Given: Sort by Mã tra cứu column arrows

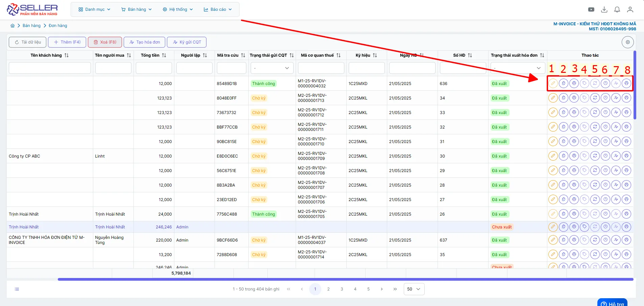Looking at the screenshot, I should pyautogui.click(x=243, y=55).
